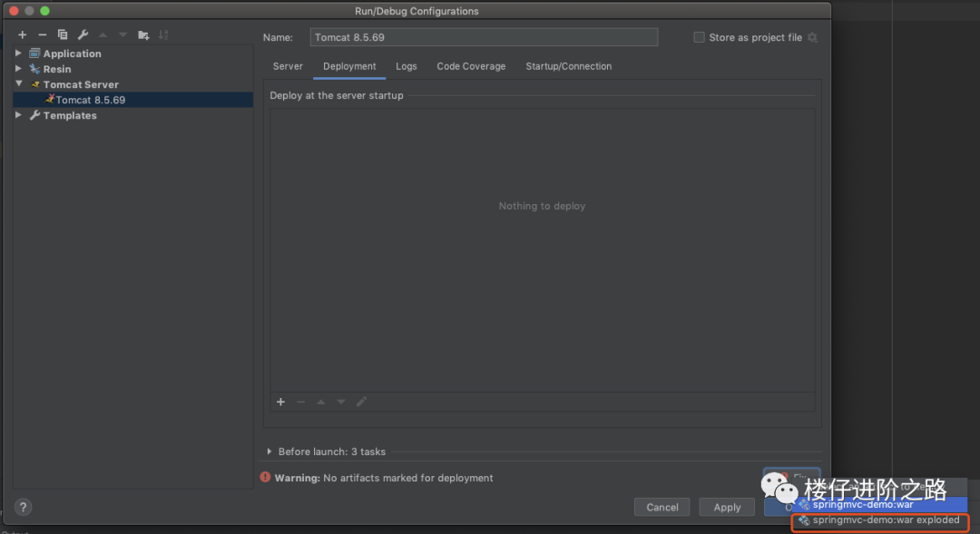This screenshot has width=980, height=534.
Task: Remove artifact from deploy list
Action: (x=300, y=402)
